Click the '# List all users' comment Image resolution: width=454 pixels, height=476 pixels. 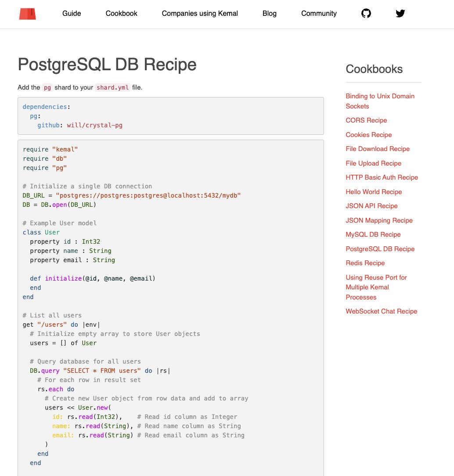tap(52, 315)
